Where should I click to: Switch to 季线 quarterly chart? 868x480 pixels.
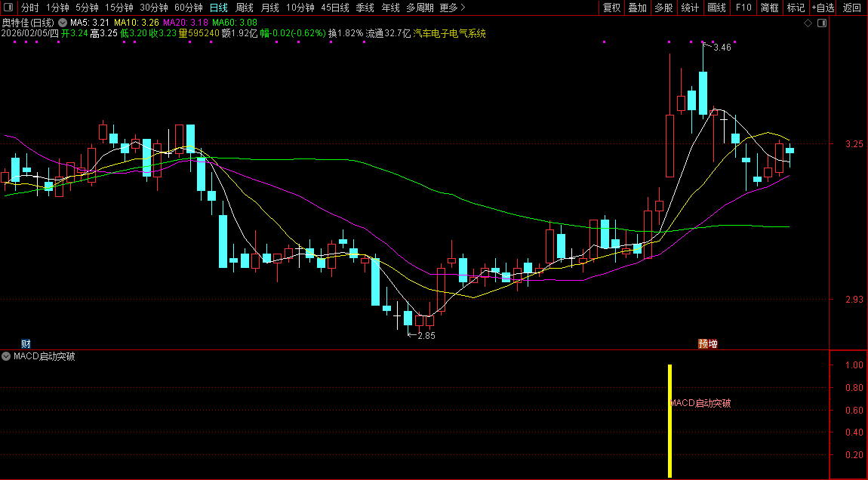pyautogui.click(x=365, y=8)
